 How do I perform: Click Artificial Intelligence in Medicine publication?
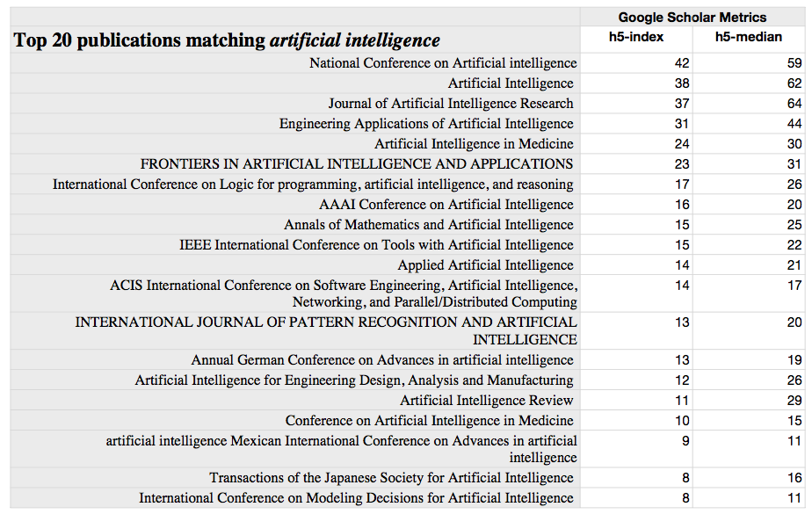[474, 144]
